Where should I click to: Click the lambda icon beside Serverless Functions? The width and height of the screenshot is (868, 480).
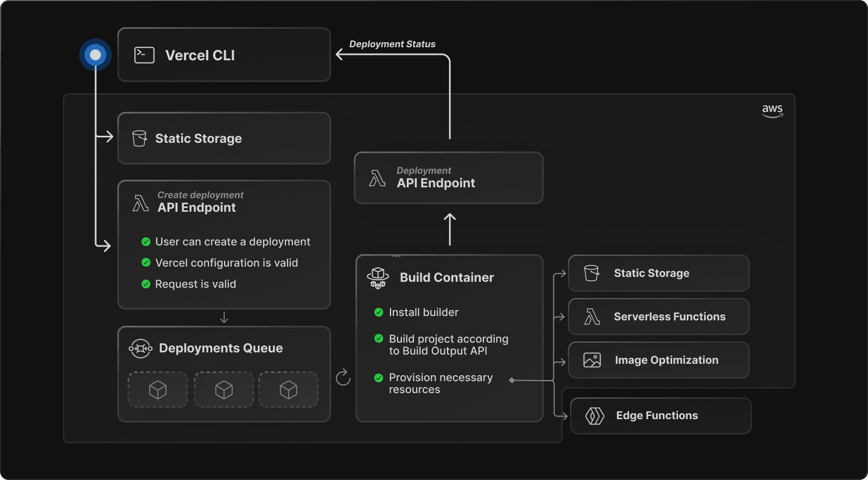[x=592, y=317]
